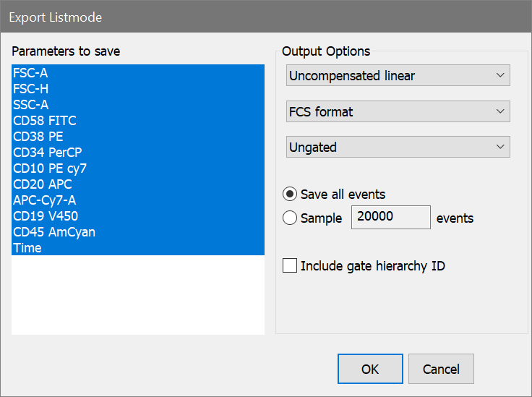Image resolution: width=532 pixels, height=397 pixels.
Task: Click the sample event count field
Action: (x=390, y=218)
